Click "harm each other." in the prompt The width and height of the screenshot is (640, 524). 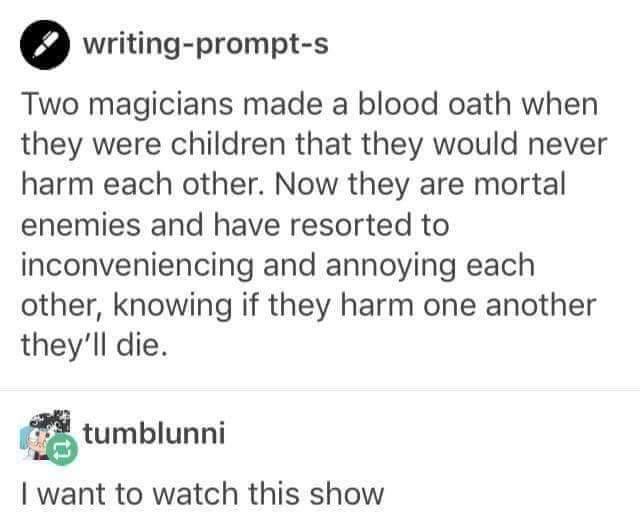[143, 184]
